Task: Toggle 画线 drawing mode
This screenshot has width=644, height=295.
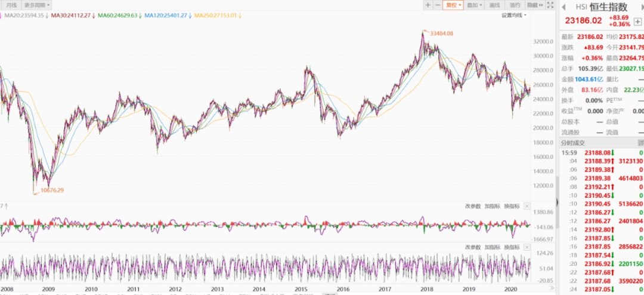Action: pos(494,5)
